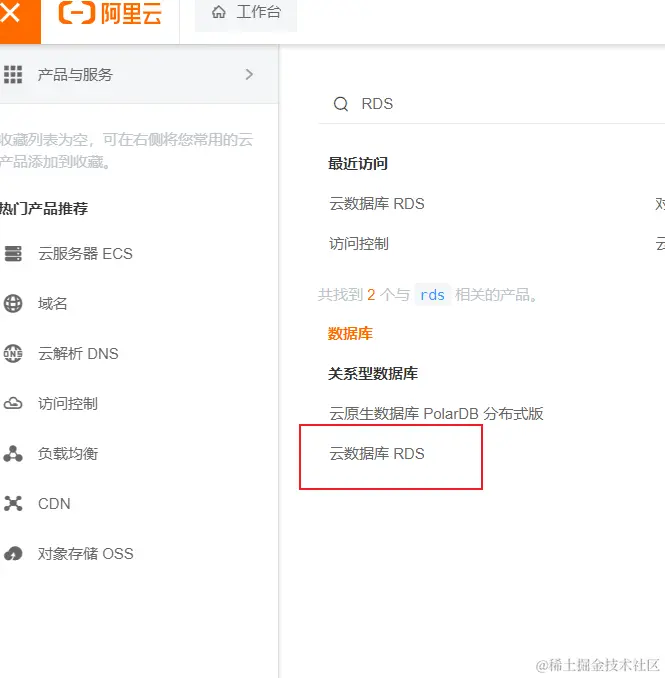
Task: Open 访问控制 under 最近访问
Action: coord(358,244)
